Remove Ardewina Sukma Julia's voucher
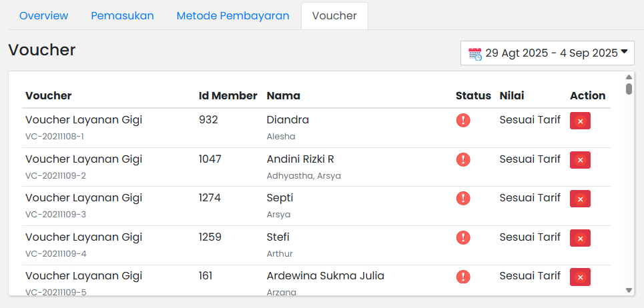 [x=580, y=277]
